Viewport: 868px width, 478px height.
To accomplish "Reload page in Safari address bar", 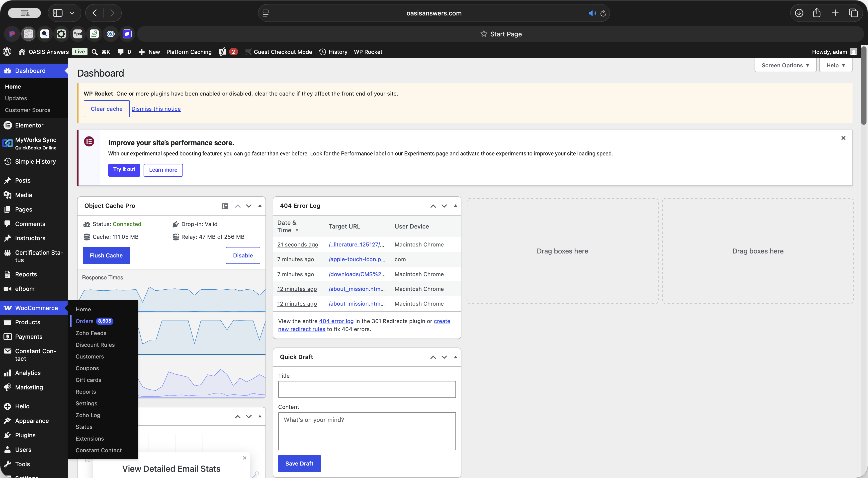I will click(603, 13).
